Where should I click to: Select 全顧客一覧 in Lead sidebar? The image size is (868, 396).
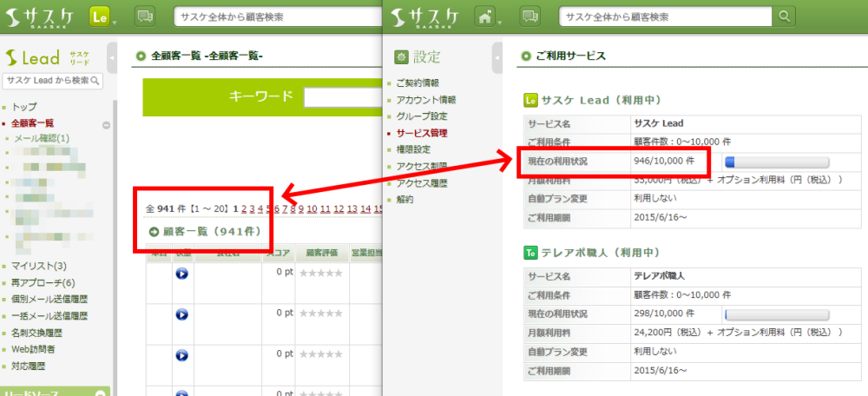point(33,123)
